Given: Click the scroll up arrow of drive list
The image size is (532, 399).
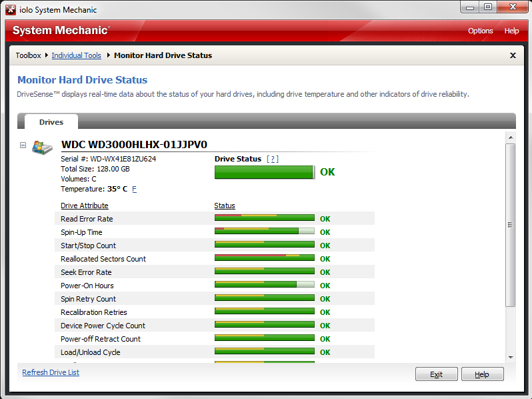Looking at the screenshot, I should coord(510,137).
